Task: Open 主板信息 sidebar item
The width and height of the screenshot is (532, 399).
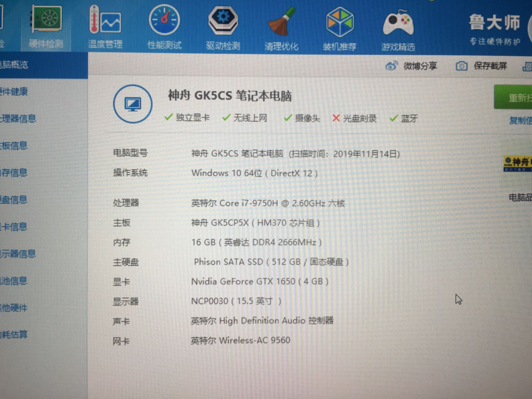Action: pyautogui.click(x=14, y=146)
